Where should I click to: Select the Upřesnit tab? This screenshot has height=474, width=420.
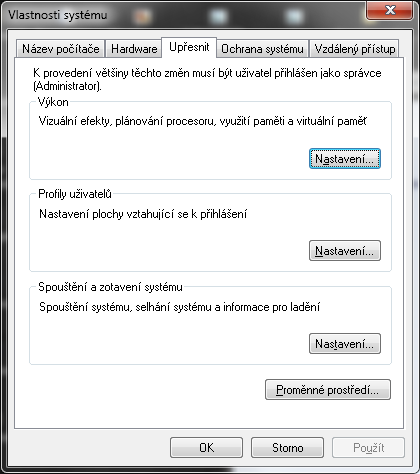click(189, 47)
